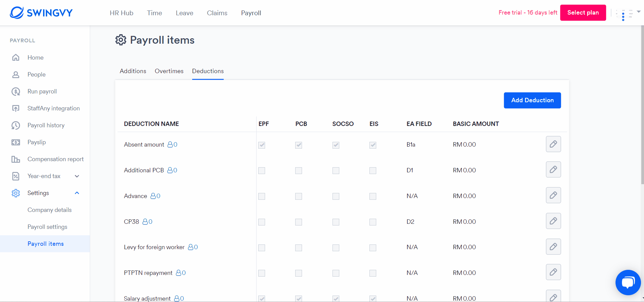Open Leave in top navigation

tap(185, 13)
